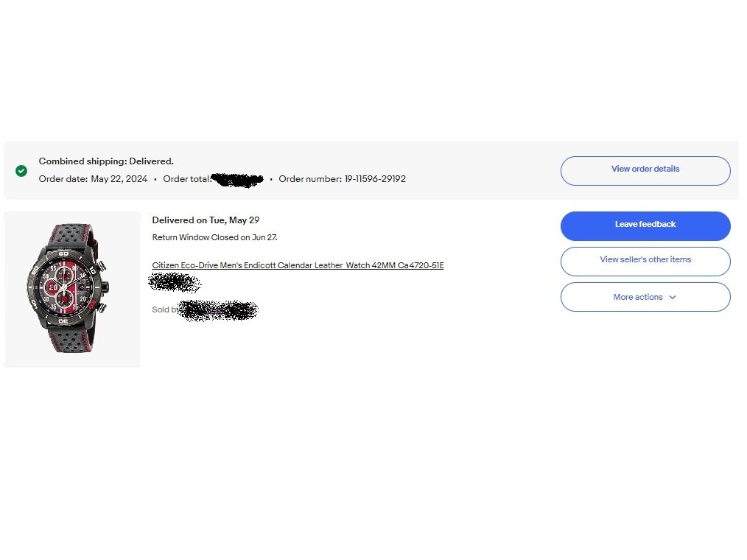Click the blacked-out order total amount
Viewport: 747px width, 560px height.
point(237,180)
